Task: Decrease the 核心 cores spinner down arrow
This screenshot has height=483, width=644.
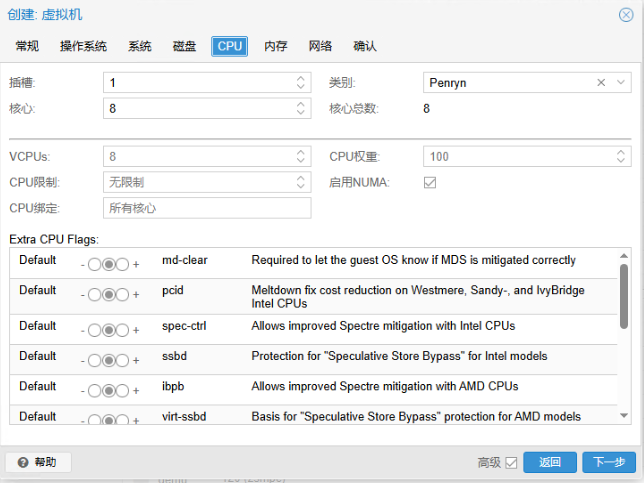Action: [x=301, y=113]
